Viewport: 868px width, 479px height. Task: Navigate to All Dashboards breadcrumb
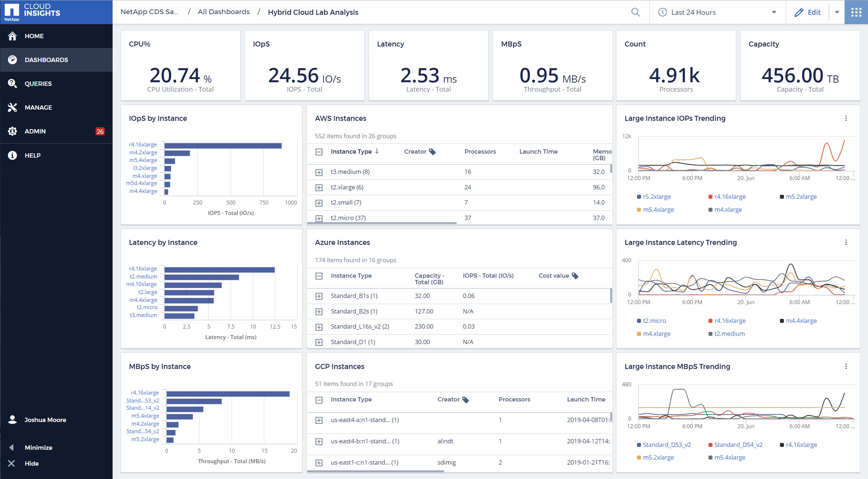click(223, 12)
